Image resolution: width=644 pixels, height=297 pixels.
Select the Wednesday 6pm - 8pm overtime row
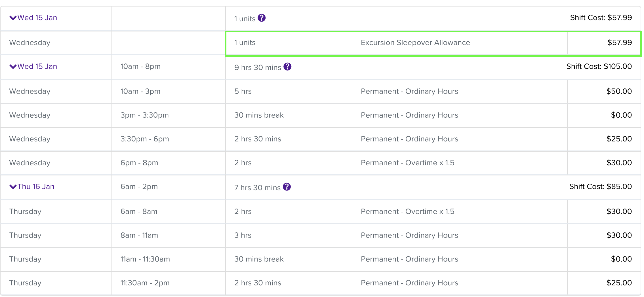click(320, 163)
